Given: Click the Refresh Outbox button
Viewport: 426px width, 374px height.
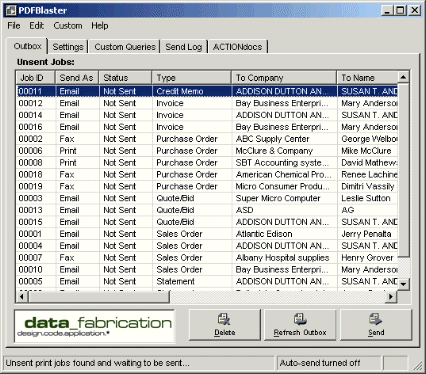Looking at the screenshot, I should pos(300,325).
